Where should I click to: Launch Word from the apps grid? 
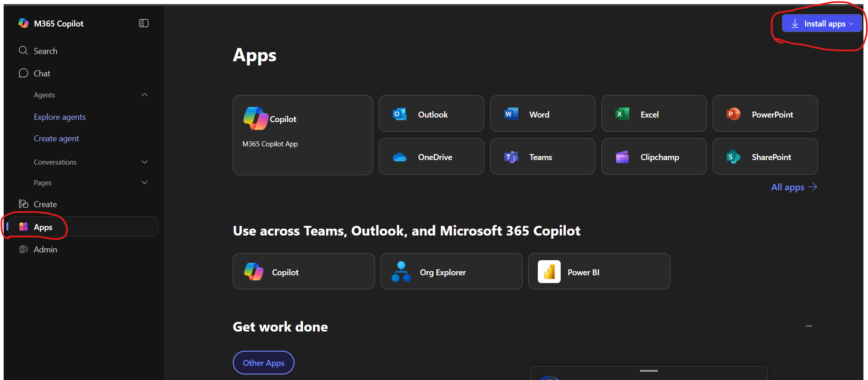tap(542, 114)
